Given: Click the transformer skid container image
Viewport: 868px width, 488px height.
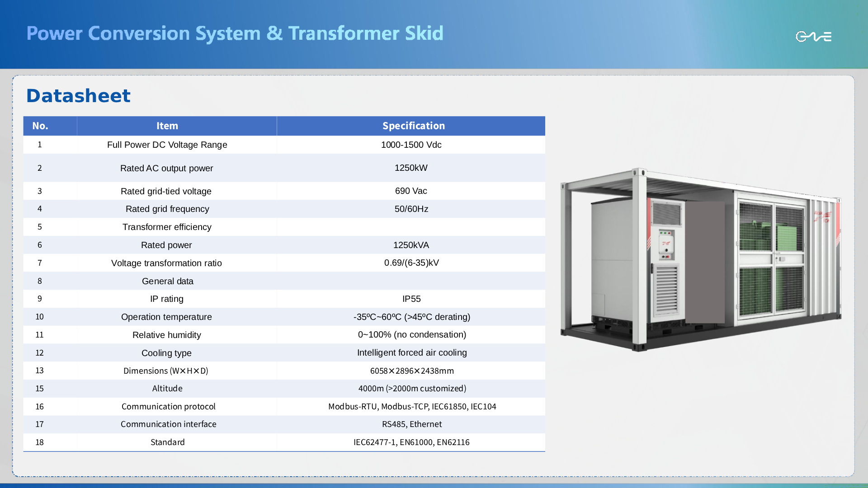Looking at the screenshot, I should (x=700, y=260).
